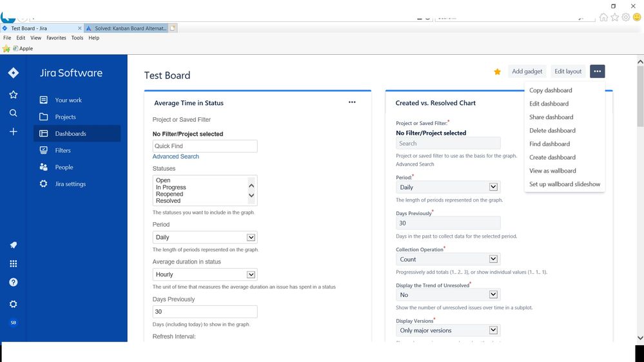This screenshot has width=644, height=362.
Task: Open Display the Trend of Unresolved dropdown
Action: tap(448, 295)
